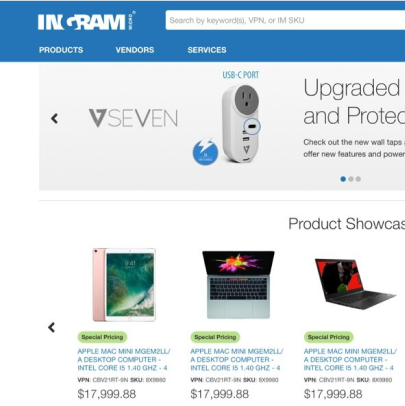Viewport: 405px width, 406px height.
Task: Select the third carousel indicator dot
Action: pyautogui.click(x=358, y=179)
